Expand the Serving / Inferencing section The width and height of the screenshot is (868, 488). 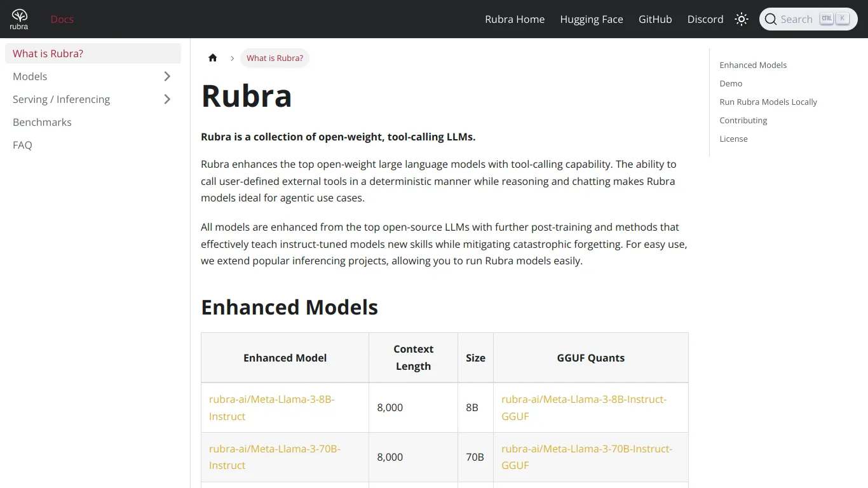point(166,99)
